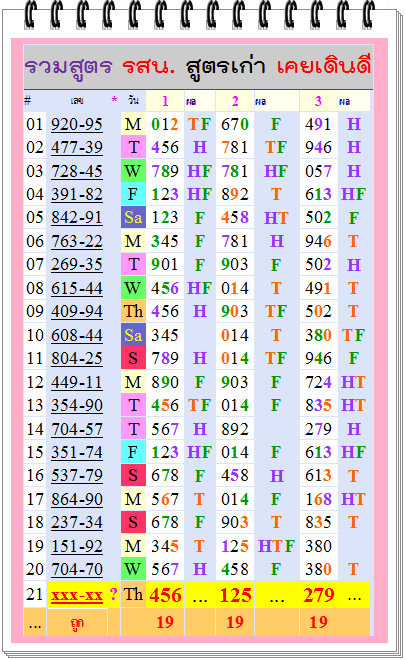This screenshot has height=660, width=405.
Task: Click the 704-70 underlined entry
Action: pyautogui.click(x=77, y=570)
